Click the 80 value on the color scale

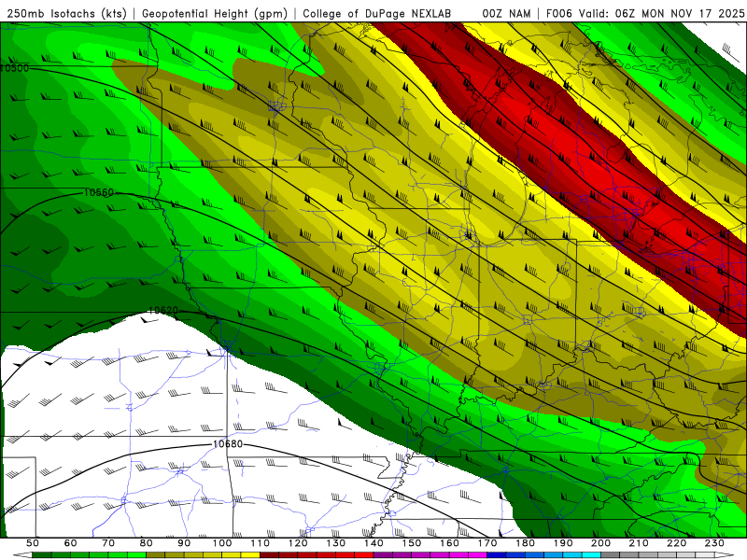pos(146,543)
